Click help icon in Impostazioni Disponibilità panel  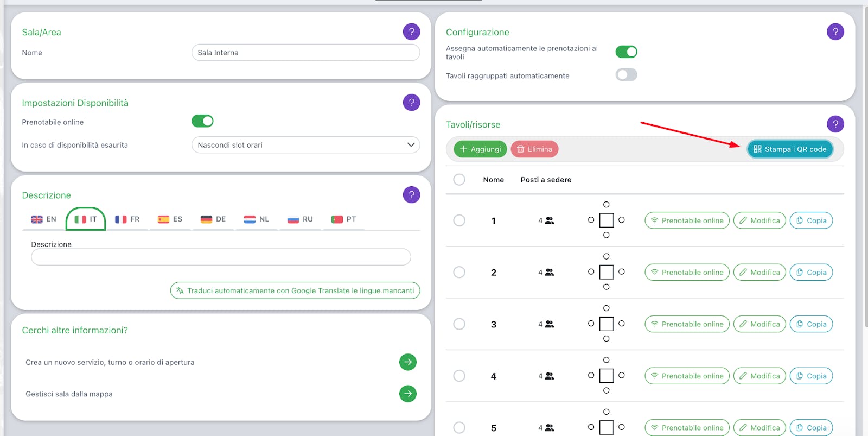tap(411, 102)
